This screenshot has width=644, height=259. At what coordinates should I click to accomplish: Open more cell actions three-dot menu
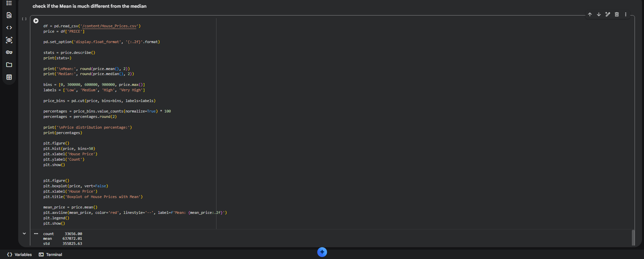626,14
